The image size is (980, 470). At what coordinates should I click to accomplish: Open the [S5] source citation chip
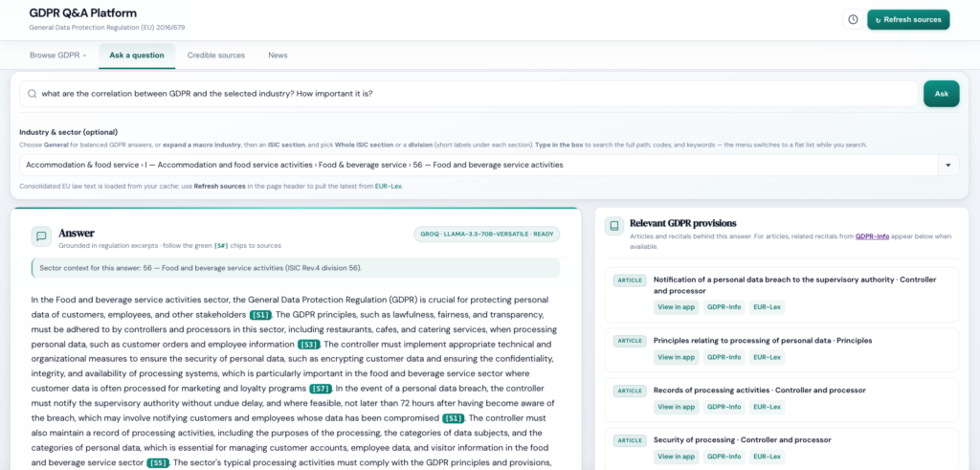tap(159, 462)
